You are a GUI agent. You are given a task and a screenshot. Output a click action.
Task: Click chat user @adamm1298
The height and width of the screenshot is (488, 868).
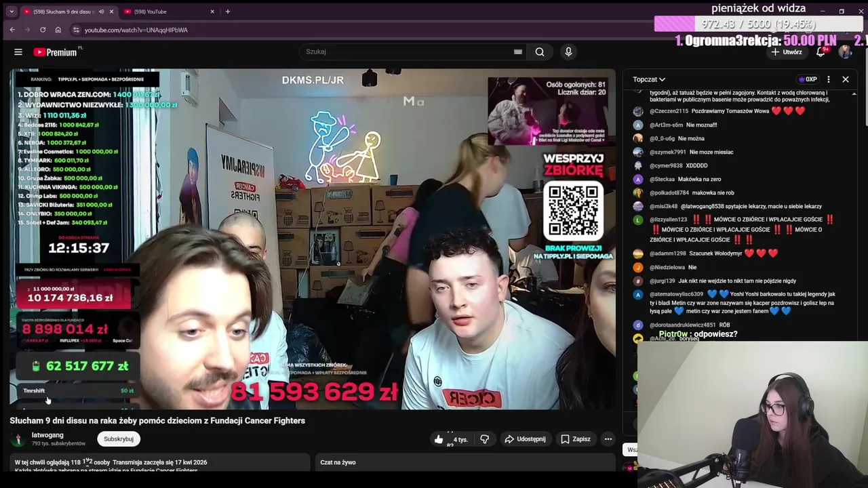667,253
